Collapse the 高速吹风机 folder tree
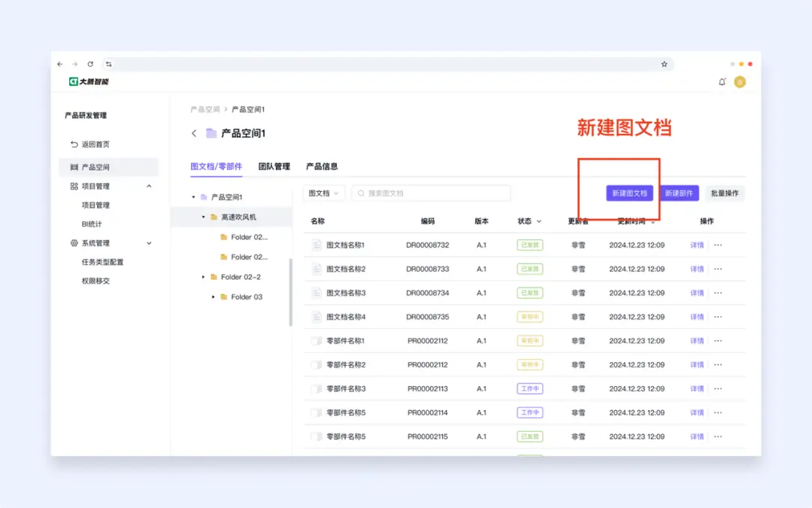The width and height of the screenshot is (812, 508). (201, 217)
